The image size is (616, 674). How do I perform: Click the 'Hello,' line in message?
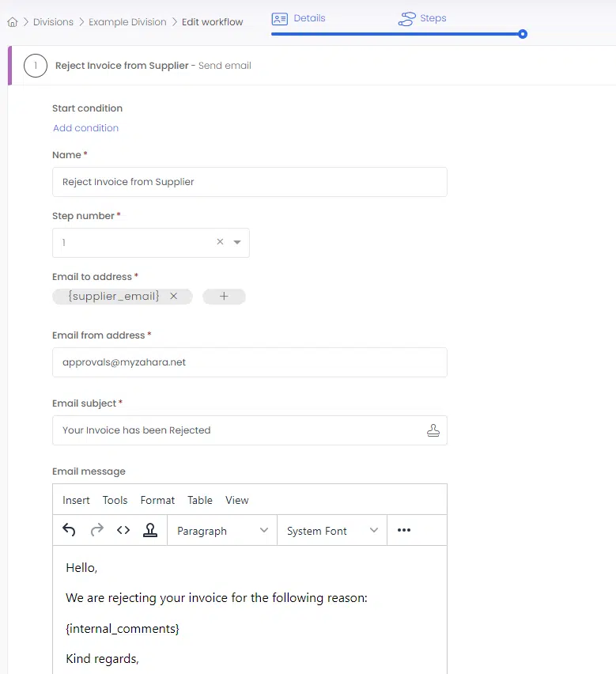(81, 568)
